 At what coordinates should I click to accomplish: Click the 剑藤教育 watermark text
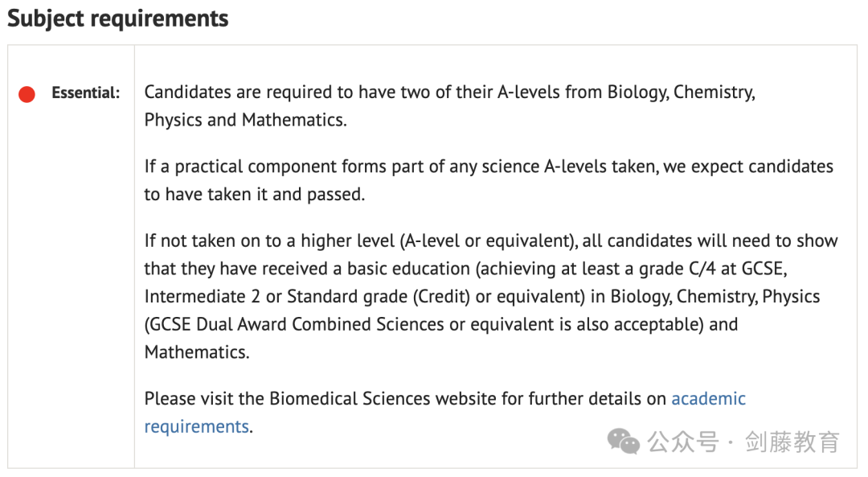pos(792,442)
